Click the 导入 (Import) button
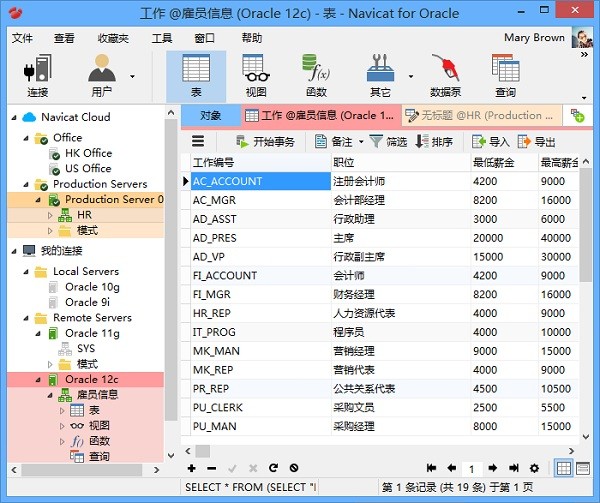Image resolution: width=600 pixels, height=503 pixels. tap(491, 142)
